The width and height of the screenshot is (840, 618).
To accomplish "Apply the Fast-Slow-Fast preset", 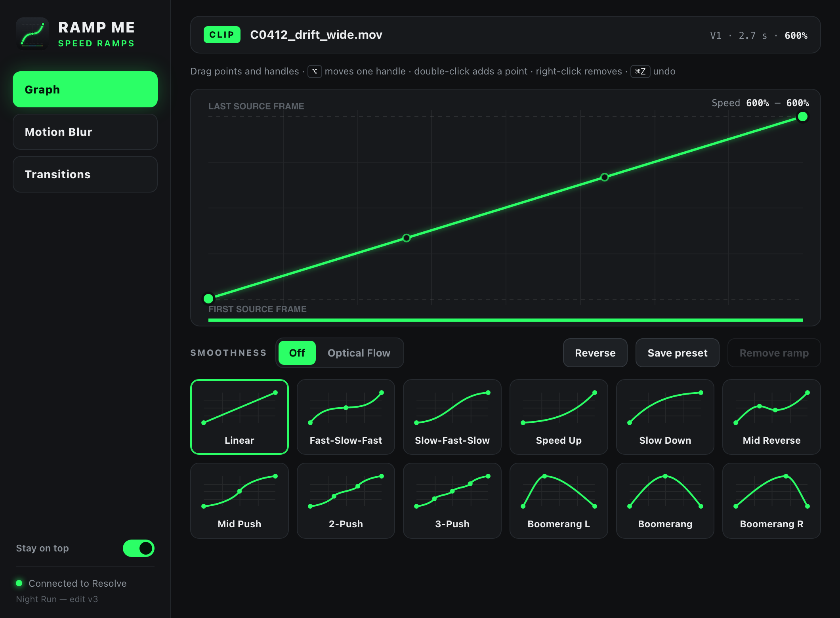I will 346,417.
